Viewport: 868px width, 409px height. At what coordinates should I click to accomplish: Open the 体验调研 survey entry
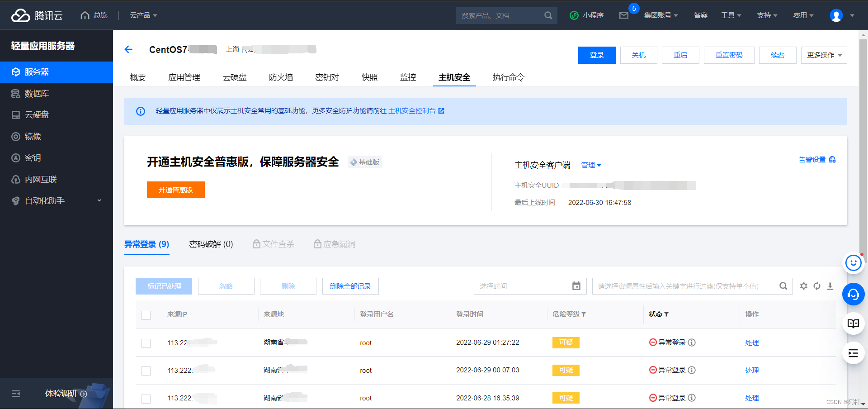pyautogui.click(x=66, y=394)
